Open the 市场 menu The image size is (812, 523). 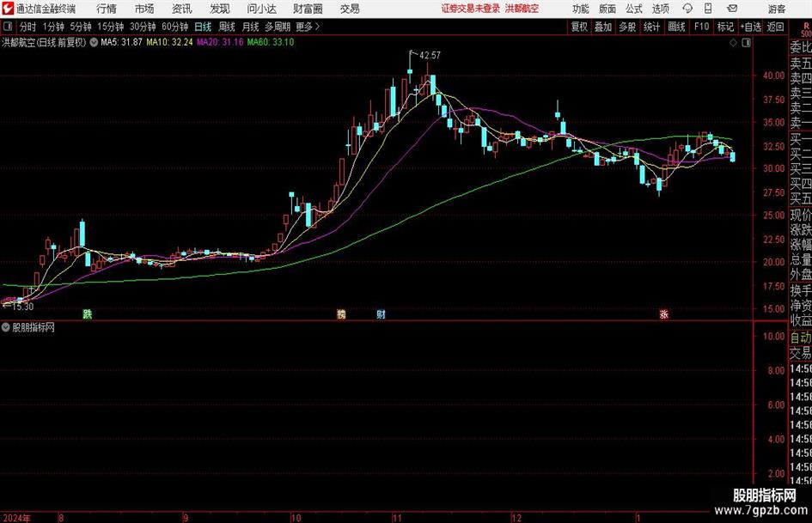pos(144,9)
